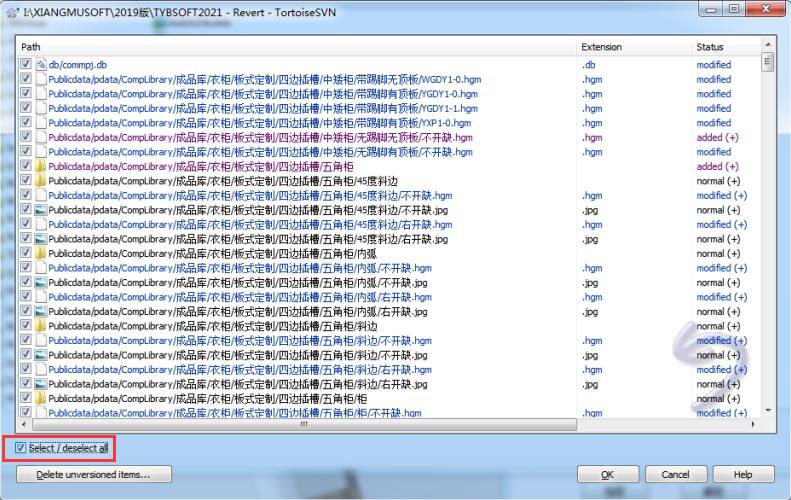Viewport: 791px width, 500px height.
Task: Uncheck the YGDY1-1.hgm checkbox
Action: (26, 107)
